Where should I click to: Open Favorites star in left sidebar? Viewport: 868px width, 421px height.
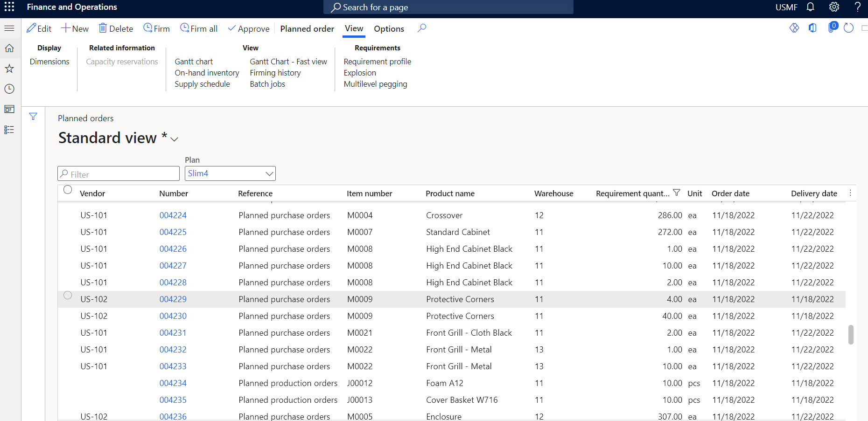[9, 69]
